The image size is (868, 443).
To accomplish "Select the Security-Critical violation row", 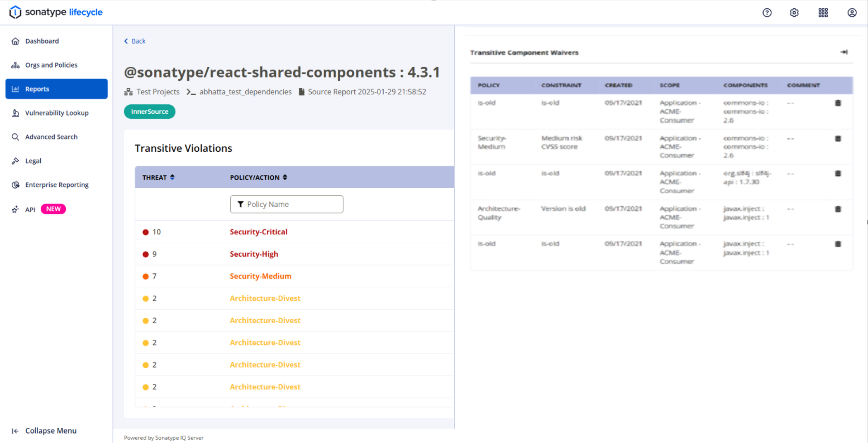I will 294,232.
